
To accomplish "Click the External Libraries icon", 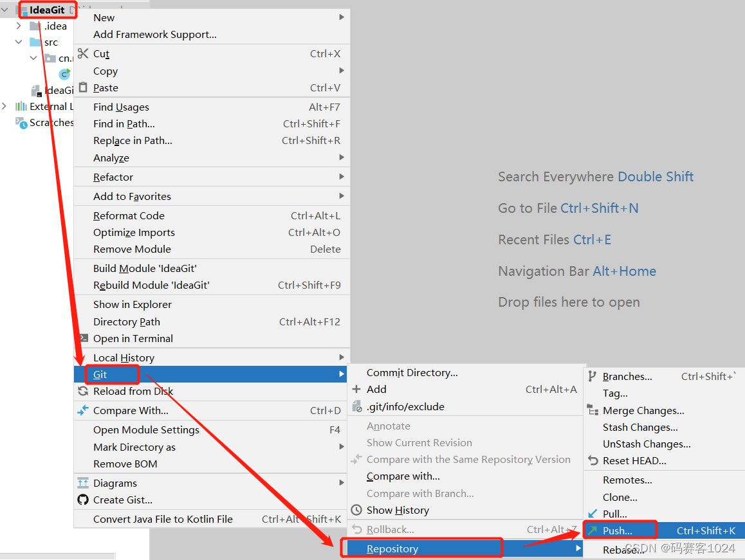I will (x=21, y=106).
